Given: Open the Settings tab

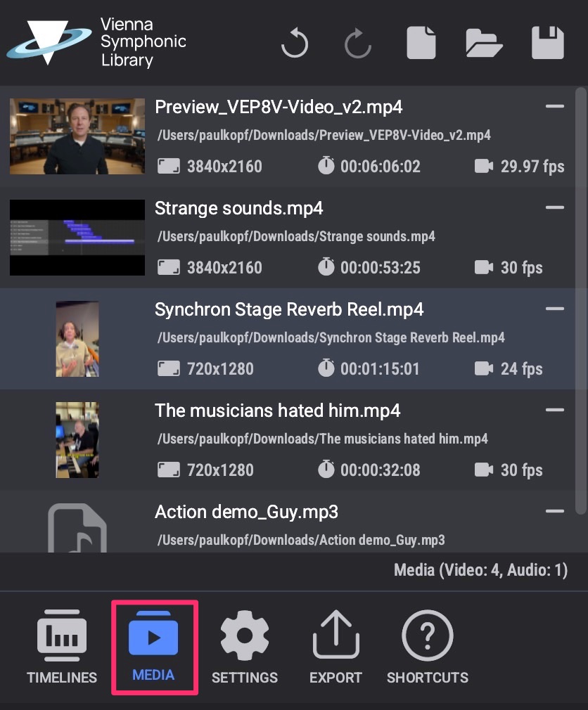Looking at the screenshot, I should tap(245, 647).
